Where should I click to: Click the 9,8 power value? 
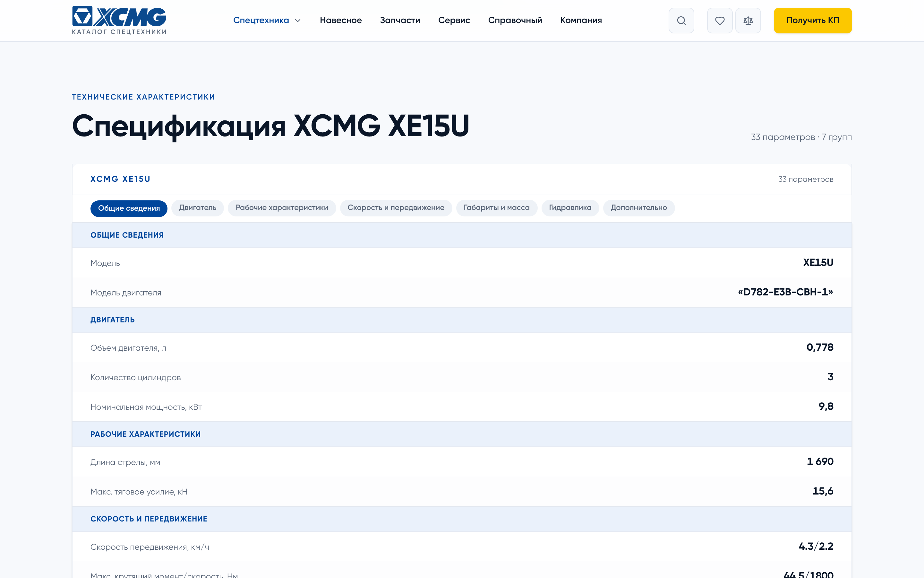[x=826, y=407]
